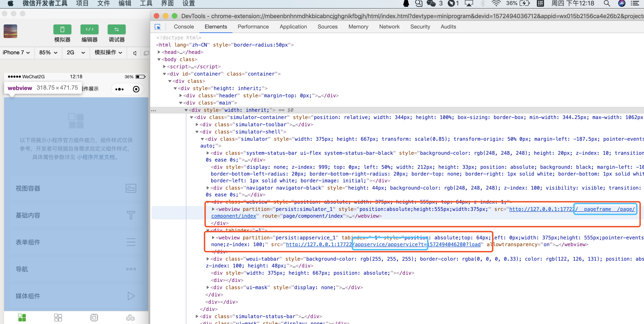Open the 85% zoom level dropdown
This screenshot has height=324, width=644.
point(48,52)
